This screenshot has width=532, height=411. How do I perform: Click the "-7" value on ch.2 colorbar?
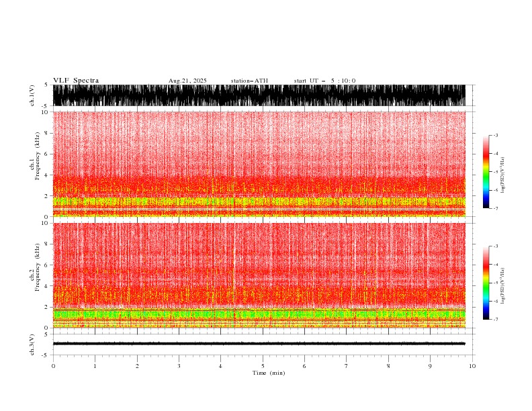pyautogui.click(x=496, y=320)
